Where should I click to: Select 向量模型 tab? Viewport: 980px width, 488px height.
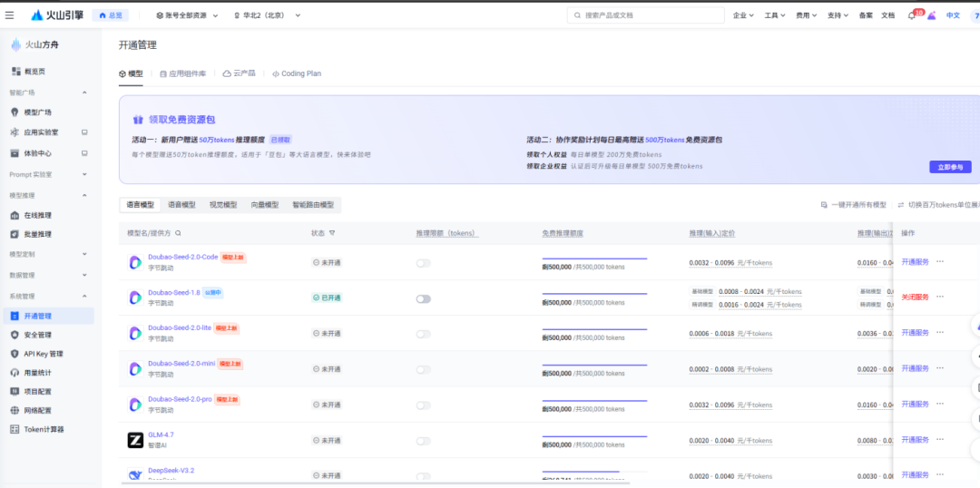[x=265, y=205]
